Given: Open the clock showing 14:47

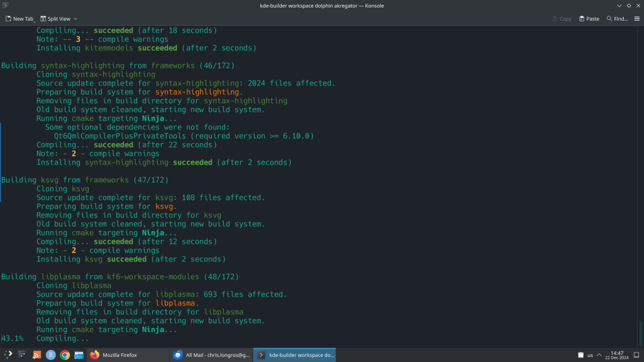Looking at the screenshot, I should tap(617, 355).
